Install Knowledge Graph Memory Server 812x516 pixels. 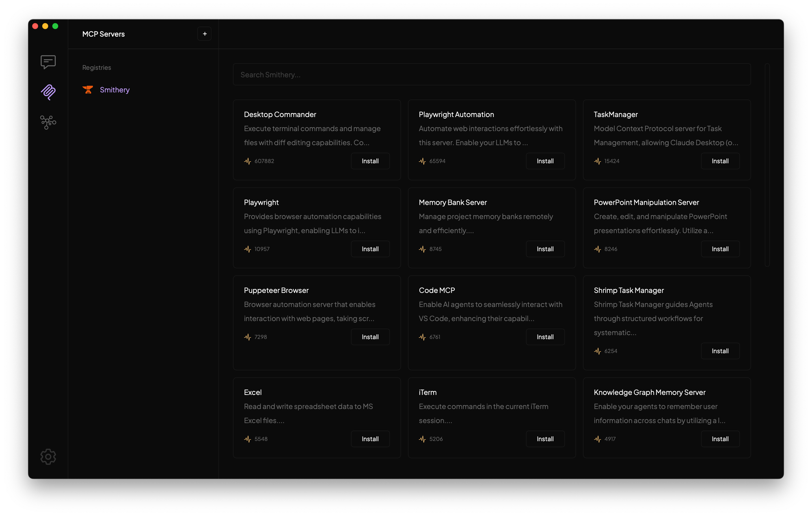point(720,439)
